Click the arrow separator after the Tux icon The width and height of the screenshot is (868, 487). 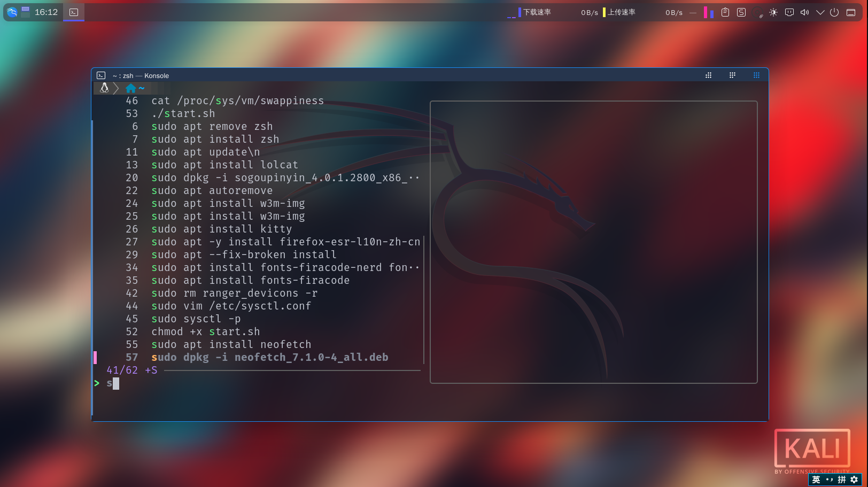(x=115, y=88)
